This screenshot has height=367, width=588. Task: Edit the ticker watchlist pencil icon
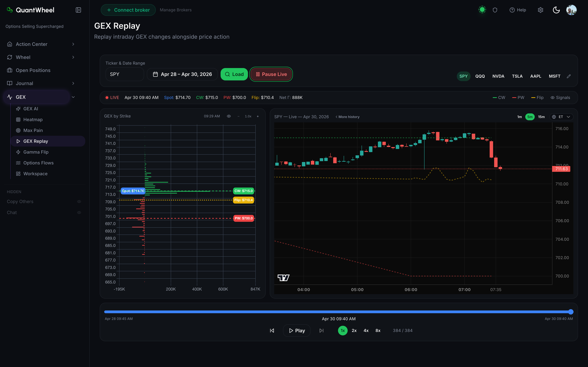[x=569, y=76]
